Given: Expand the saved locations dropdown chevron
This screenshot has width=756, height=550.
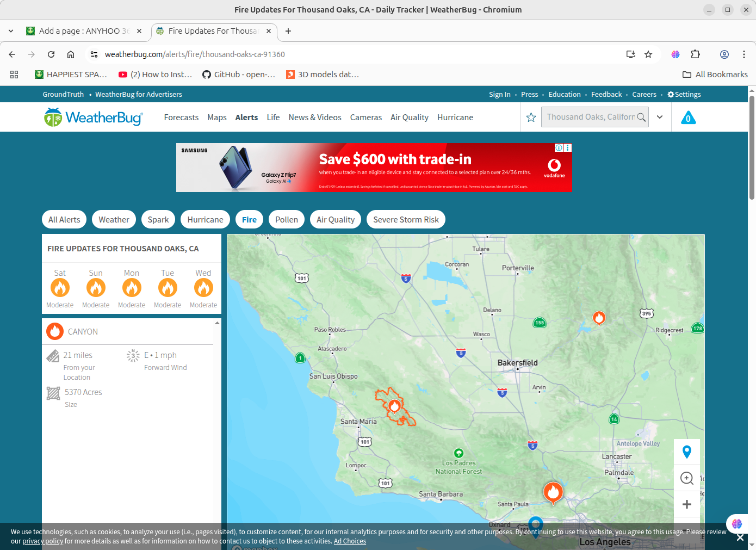Looking at the screenshot, I should (x=660, y=118).
